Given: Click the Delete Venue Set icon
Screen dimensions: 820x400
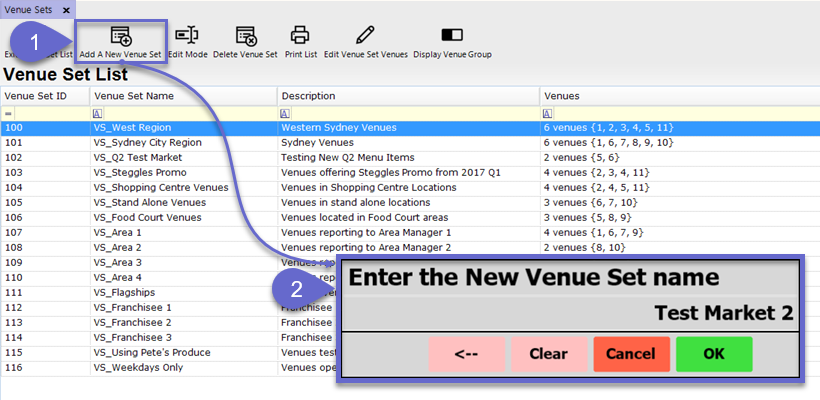Looking at the screenshot, I should (x=245, y=37).
